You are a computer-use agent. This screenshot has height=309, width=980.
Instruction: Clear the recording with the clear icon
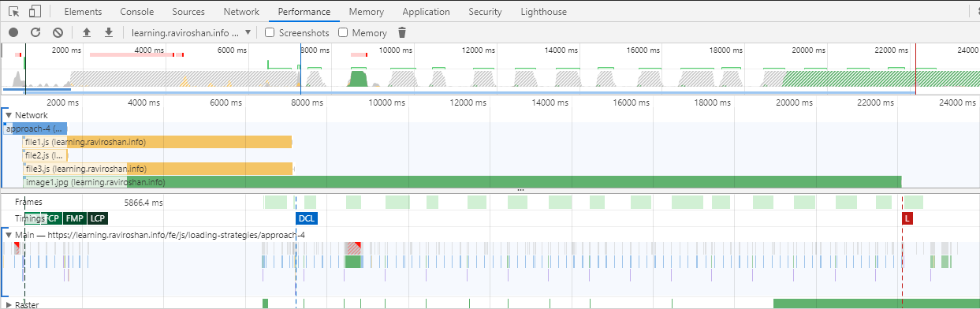click(58, 32)
